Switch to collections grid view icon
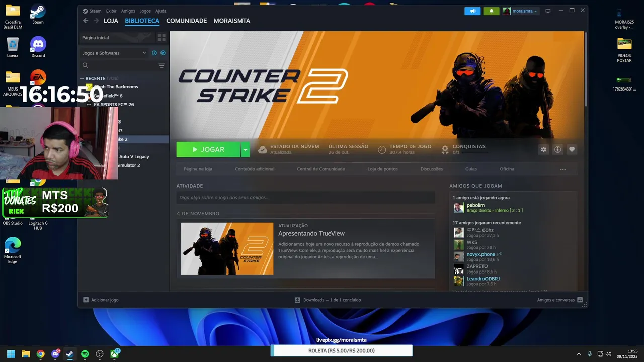Screen dimensions: 644x362 click(x=162, y=37)
